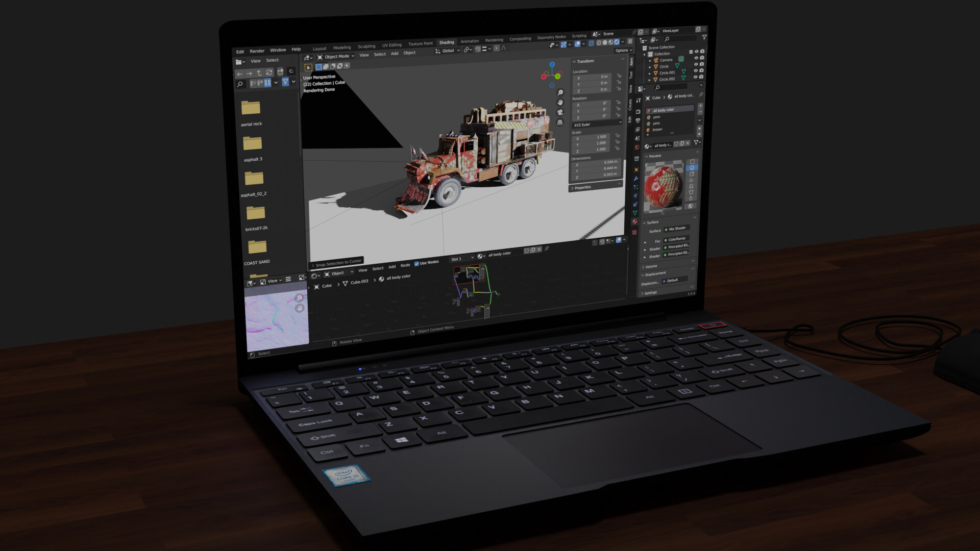Select the yero material slot
Screen dimensions: 980x551
point(658,116)
